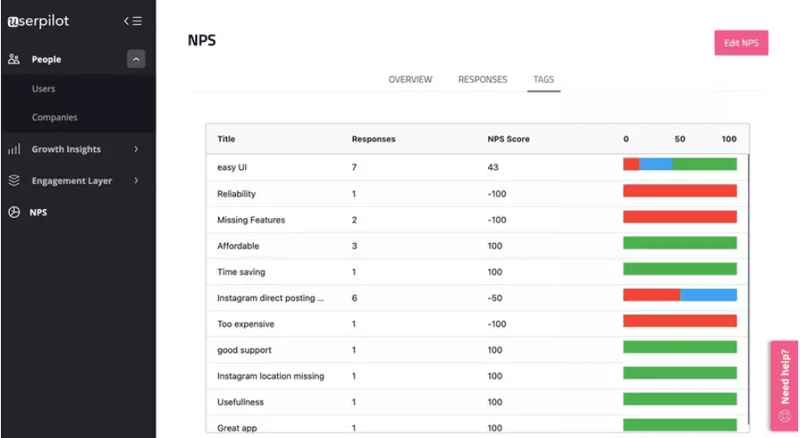Screen dimensions: 800x438
Task: Select the Tags tab
Action: click(x=544, y=79)
